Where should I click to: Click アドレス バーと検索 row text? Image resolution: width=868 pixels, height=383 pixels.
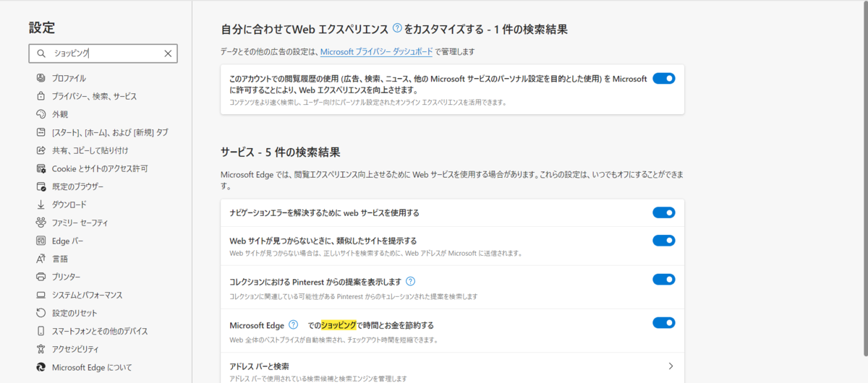259,366
